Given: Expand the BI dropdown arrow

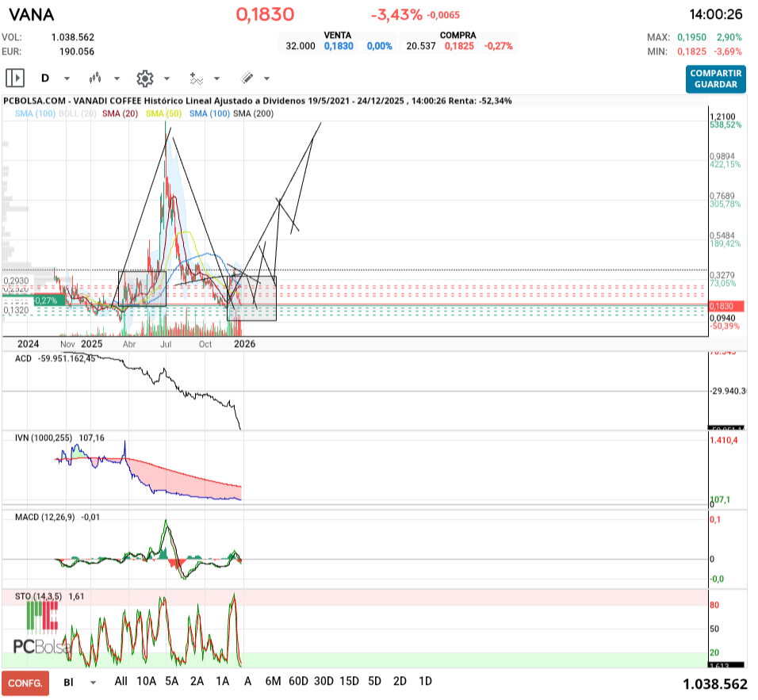Looking at the screenshot, I should (94, 682).
